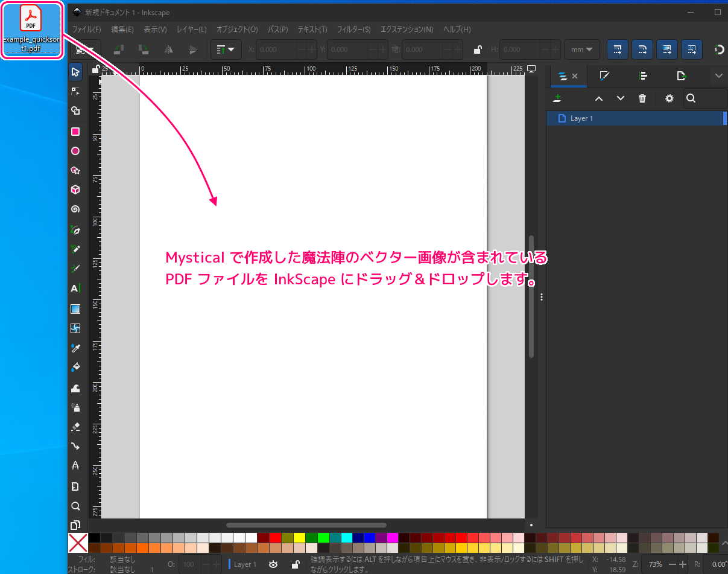Select the Selector arrow tool
Image resolution: width=728 pixels, height=574 pixels.
[75, 72]
